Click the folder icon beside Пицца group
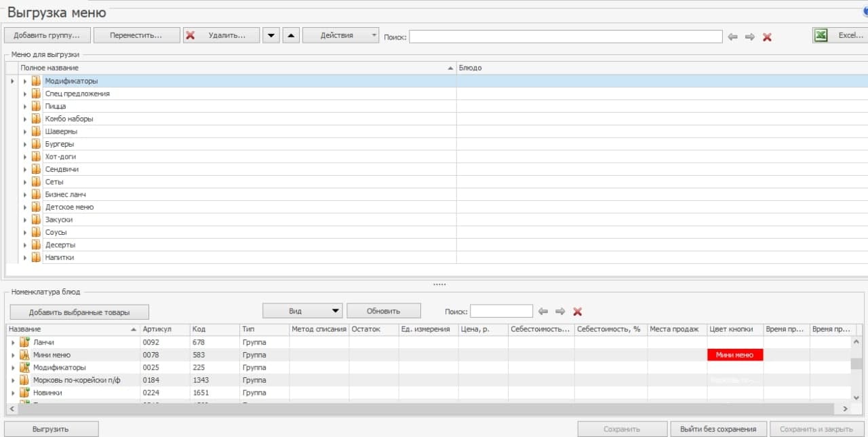 (x=36, y=106)
